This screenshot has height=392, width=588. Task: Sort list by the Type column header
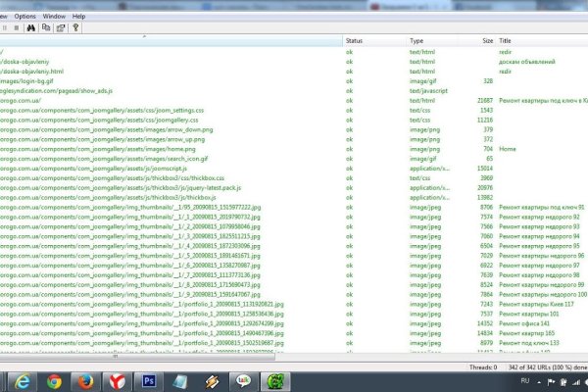coord(416,40)
